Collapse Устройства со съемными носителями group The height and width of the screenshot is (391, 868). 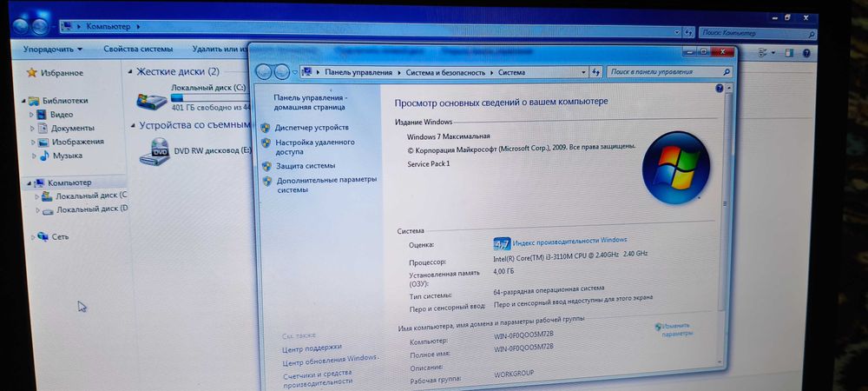point(134,126)
